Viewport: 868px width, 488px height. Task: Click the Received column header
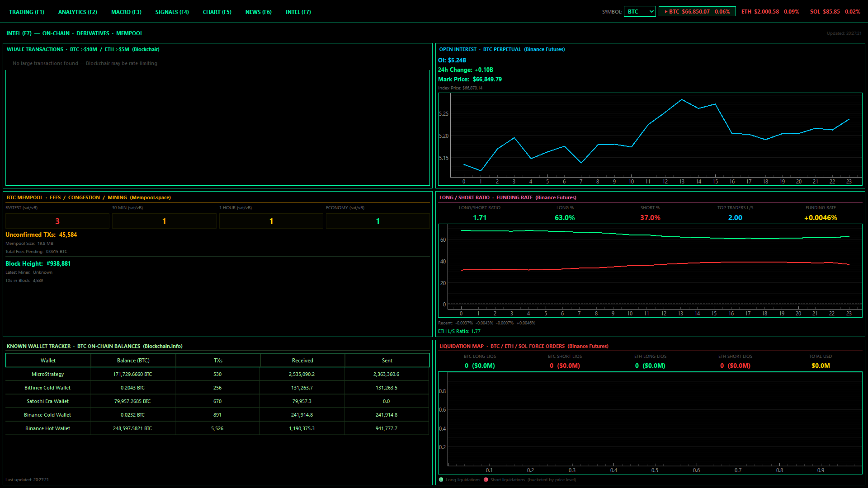pos(302,361)
